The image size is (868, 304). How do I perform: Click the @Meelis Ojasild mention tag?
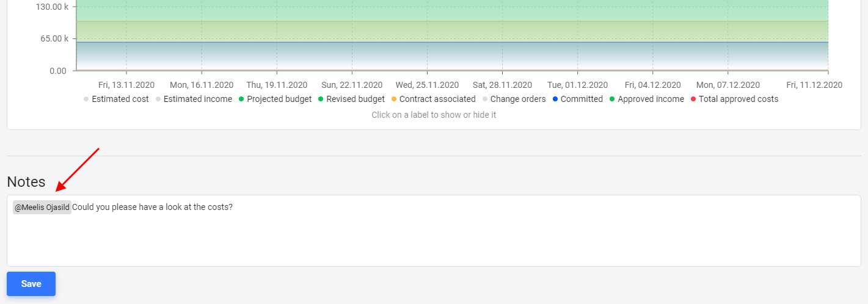42,207
